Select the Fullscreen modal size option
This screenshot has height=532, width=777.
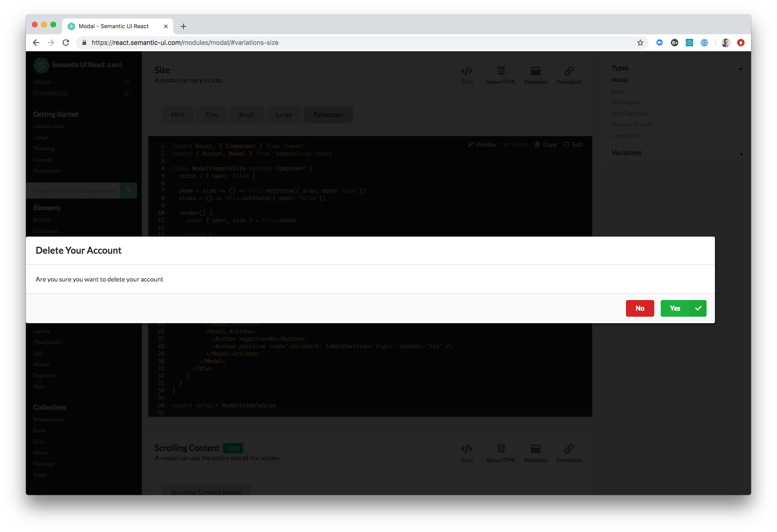pos(328,114)
